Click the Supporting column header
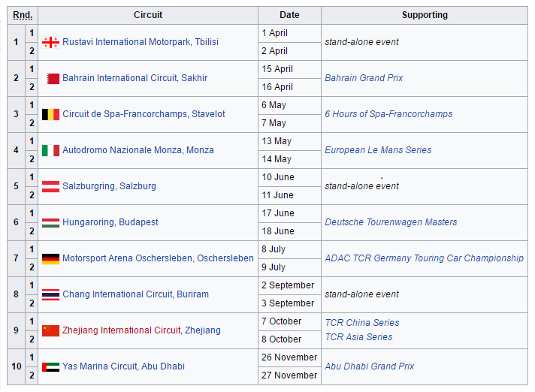Screen dimensions: 535x392 [425, 15]
